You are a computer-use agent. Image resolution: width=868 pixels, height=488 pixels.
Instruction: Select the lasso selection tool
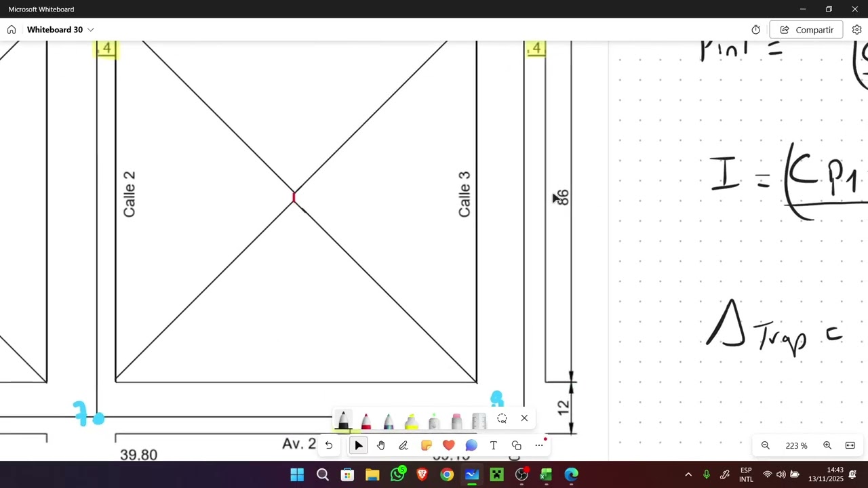coord(502,418)
